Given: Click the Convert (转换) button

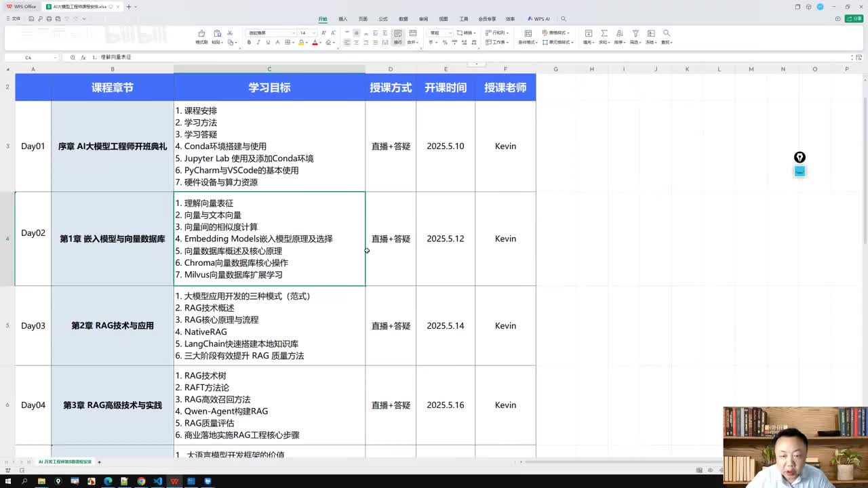Looking at the screenshot, I should pyautogui.click(x=465, y=33).
